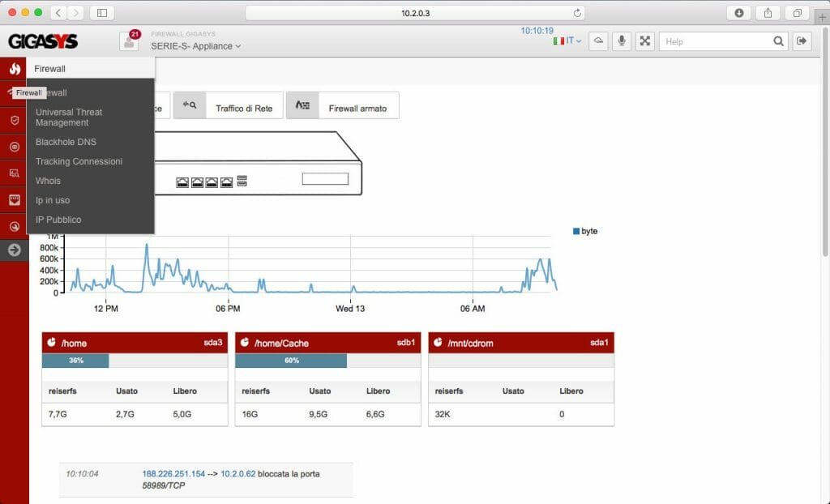830x504 pixels.
Task: Click the Safari share button
Action: point(768,13)
